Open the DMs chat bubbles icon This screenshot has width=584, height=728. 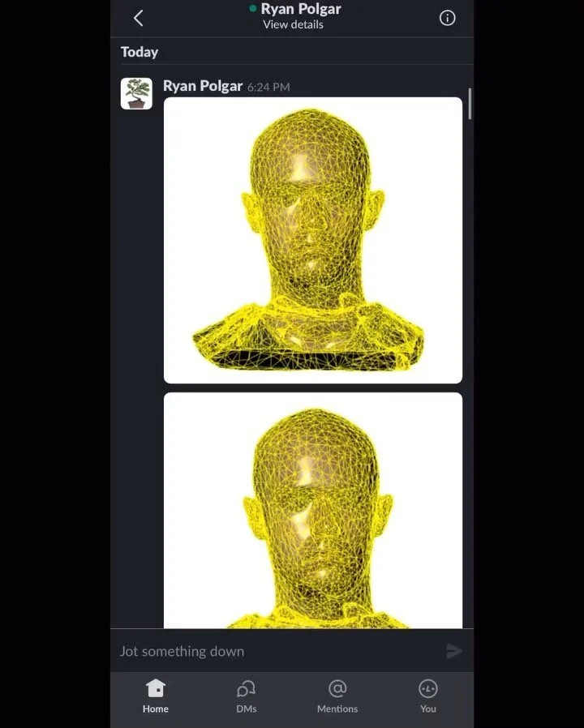[x=247, y=688]
